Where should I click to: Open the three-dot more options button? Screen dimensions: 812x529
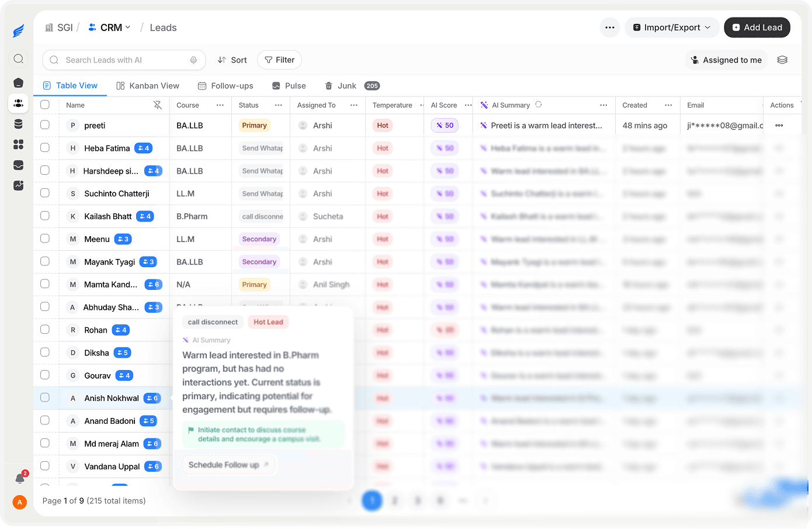610,27
